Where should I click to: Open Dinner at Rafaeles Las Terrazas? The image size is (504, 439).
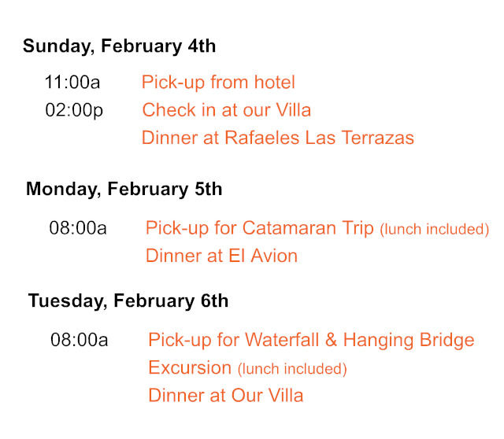tap(278, 138)
